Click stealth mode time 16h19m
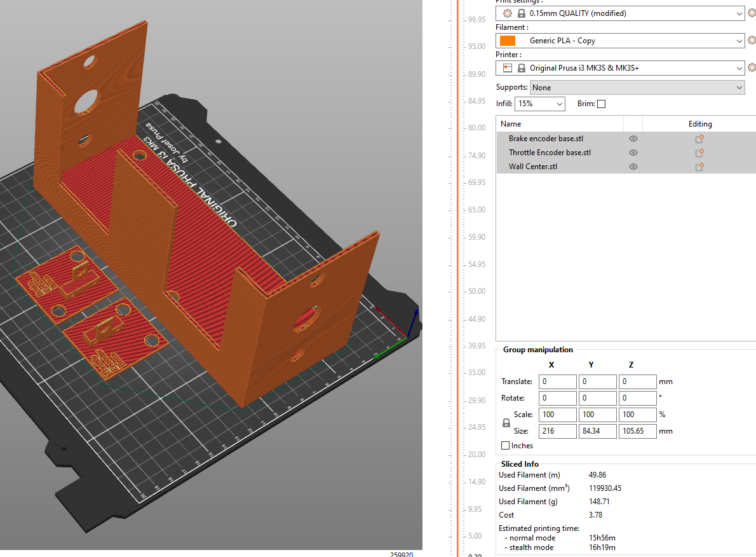Screen dimensions: 756x557 tap(602, 547)
